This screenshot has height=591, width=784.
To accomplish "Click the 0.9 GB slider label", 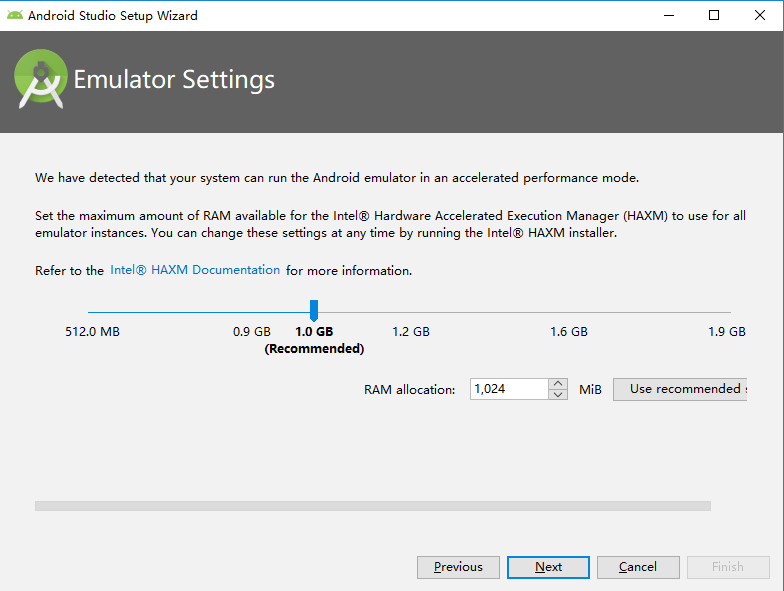I will click(x=252, y=332).
